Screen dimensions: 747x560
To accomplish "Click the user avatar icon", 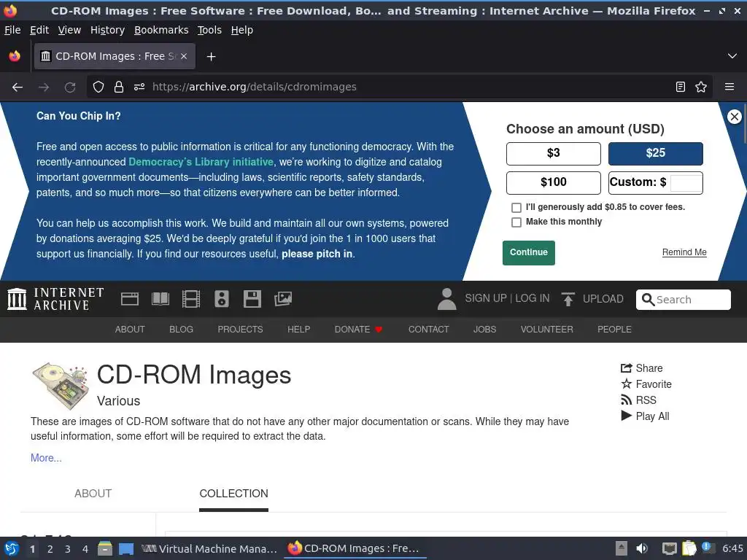I will point(446,299).
